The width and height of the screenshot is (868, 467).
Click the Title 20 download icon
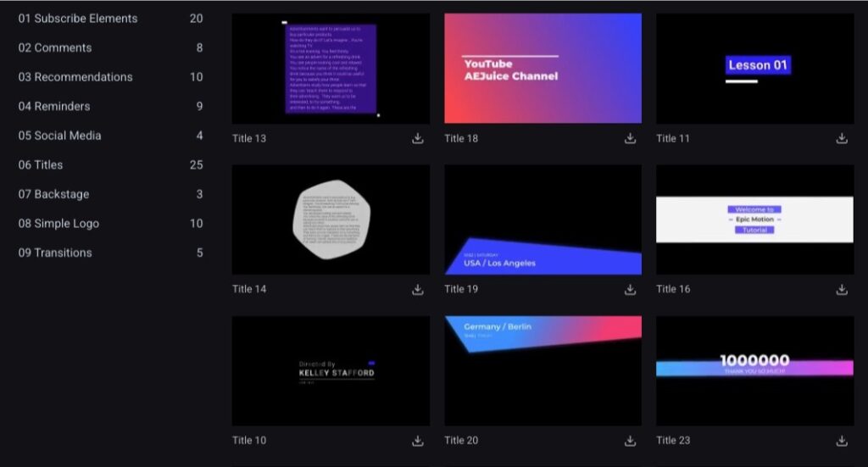click(x=630, y=441)
